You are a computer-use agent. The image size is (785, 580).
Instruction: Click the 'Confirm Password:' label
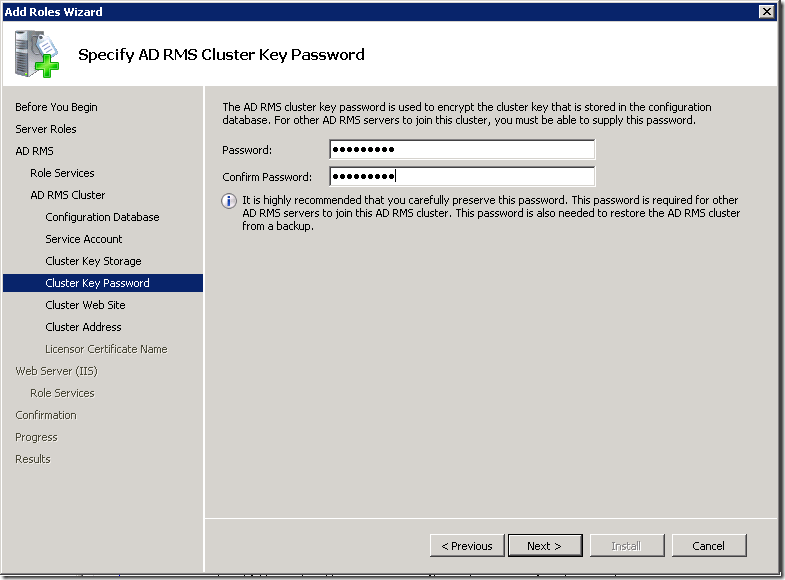point(267,177)
